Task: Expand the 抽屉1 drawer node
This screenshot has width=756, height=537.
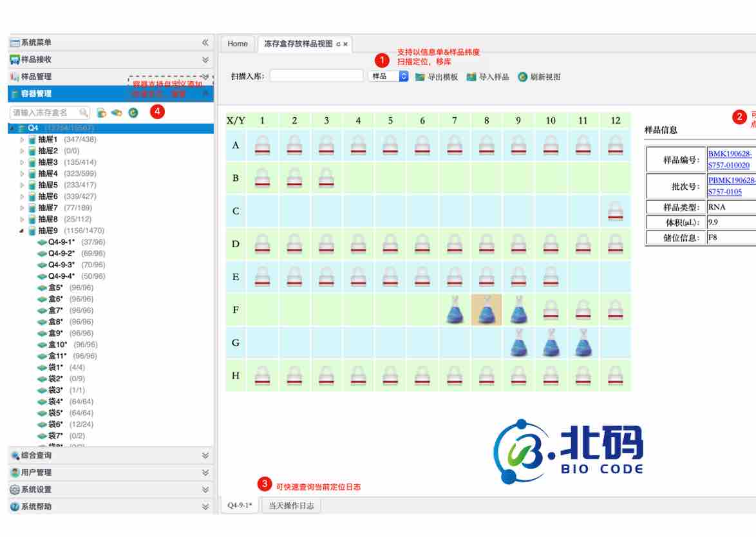Action: pyautogui.click(x=22, y=140)
